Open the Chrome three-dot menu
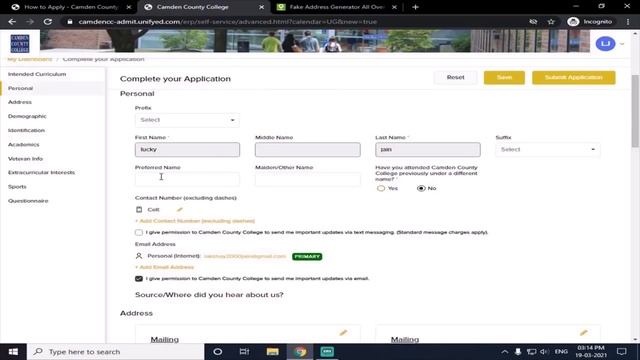640x360 pixels. click(x=628, y=22)
